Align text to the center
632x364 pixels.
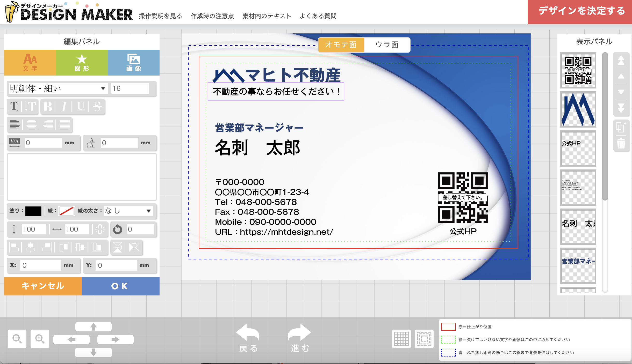(x=31, y=125)
